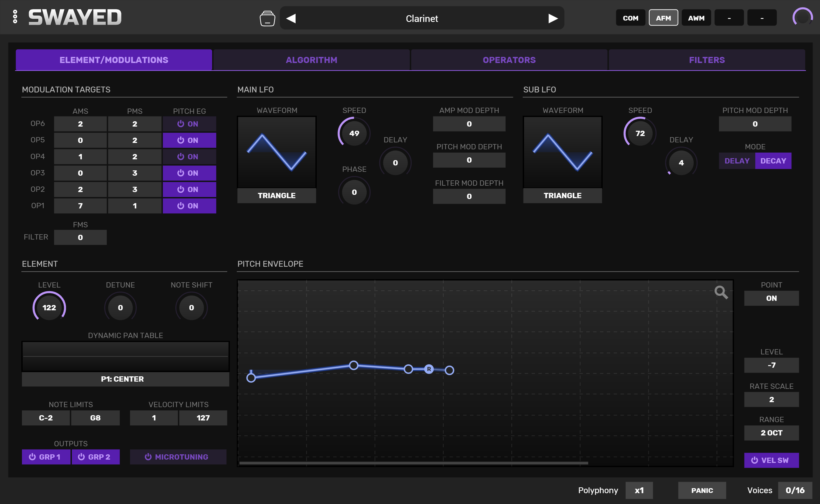Open the three-dot options menu
The image size is (820, 504).
pyautogui.click(x=15, y=17)
